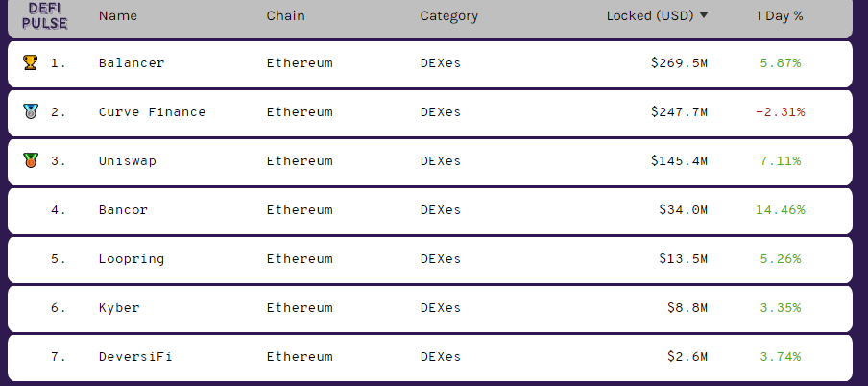The height and width of the screenshot is (386, 868).
Task: Click the silver medal icon beside Curve Finance
Action: pos(31,111)
